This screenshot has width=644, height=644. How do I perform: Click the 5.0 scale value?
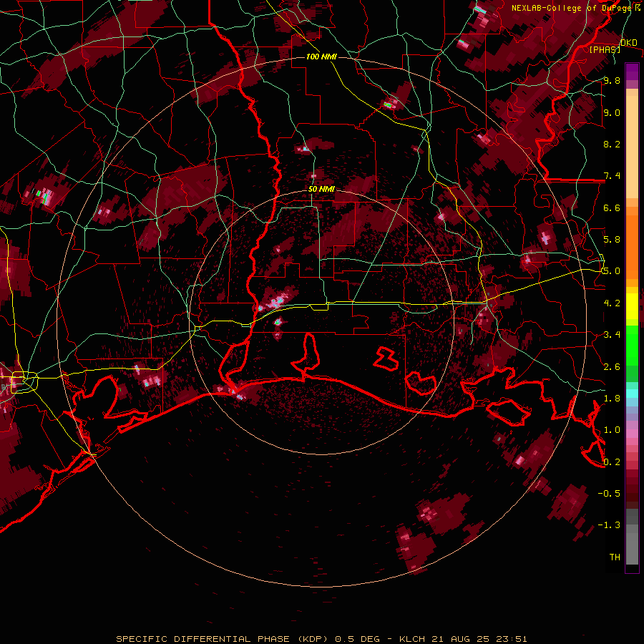pyautogui.click(x=612, y=271)
